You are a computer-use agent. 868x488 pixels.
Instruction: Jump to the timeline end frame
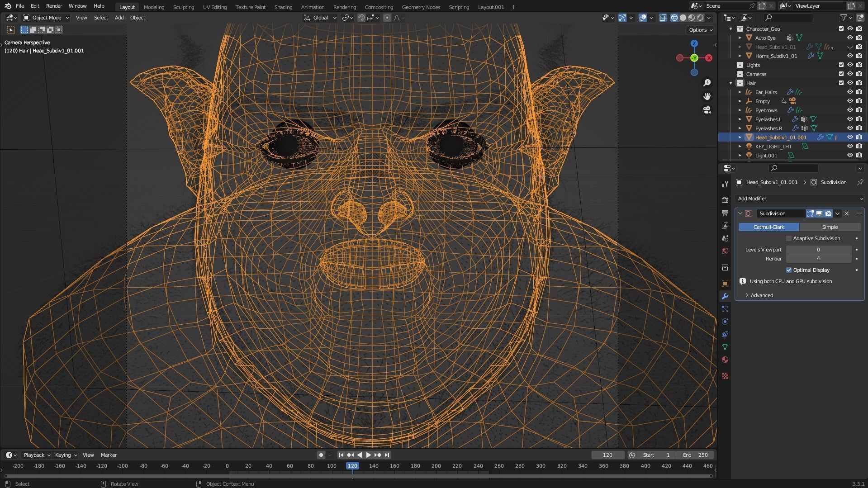point(387,455)
